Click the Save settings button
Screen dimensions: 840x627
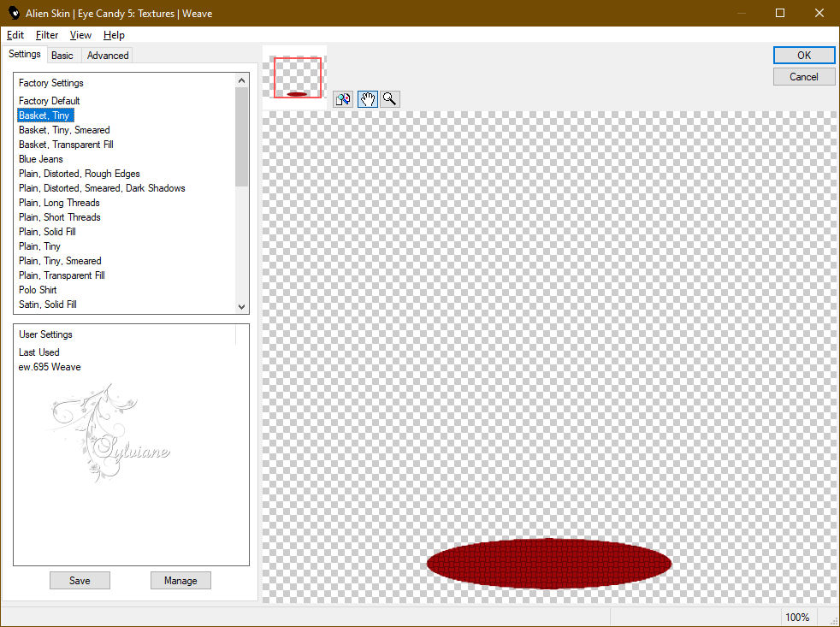pos(80,580)
